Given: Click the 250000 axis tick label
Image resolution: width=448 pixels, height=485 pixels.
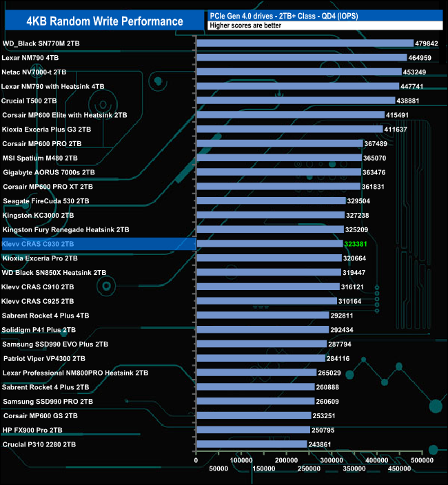Looking at the screenshot, I should pos(309,468).
